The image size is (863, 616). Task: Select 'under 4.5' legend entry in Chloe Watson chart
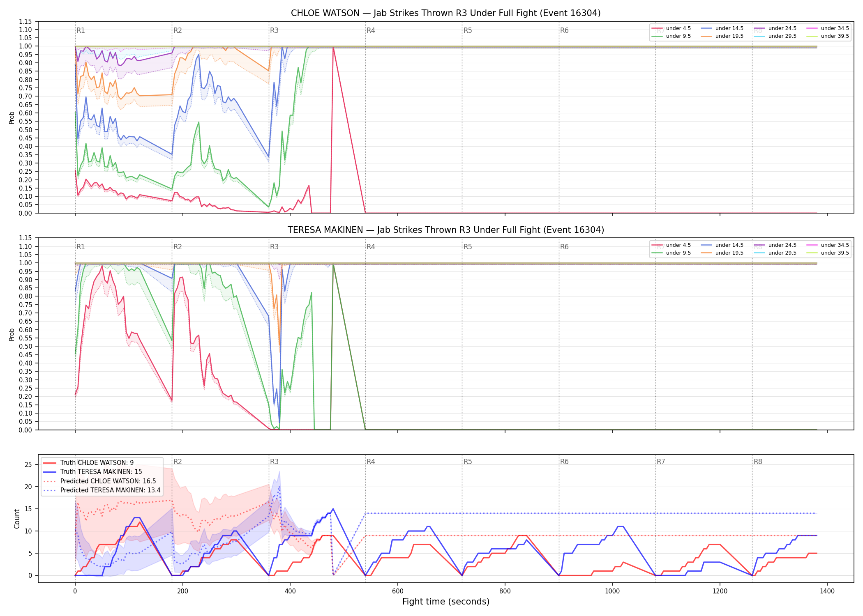[671, 28]
